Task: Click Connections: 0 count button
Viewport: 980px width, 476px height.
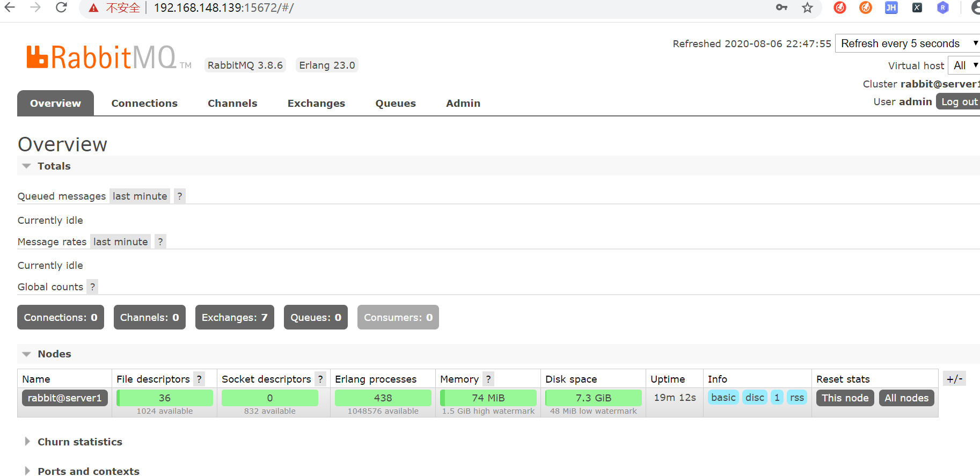Action: click(61, 317)
